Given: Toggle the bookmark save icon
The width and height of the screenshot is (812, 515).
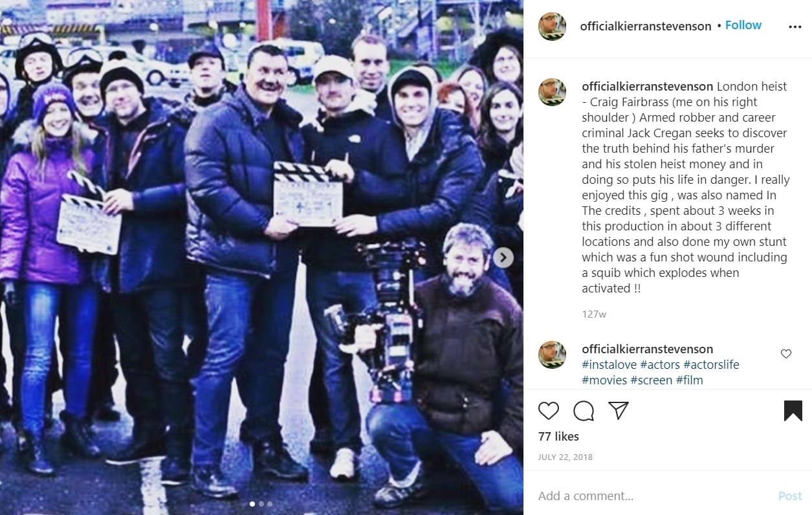Looking at the screenshot, I should pyautogui.click(x=793, y=411).
